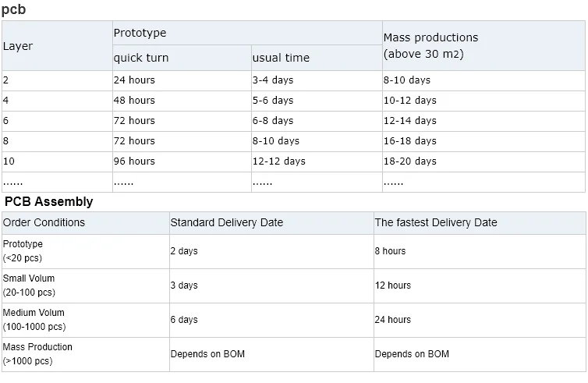588x383 pixels.
Task: Click the "96 hours" cell for 10 layers
Action: (134, 161)
